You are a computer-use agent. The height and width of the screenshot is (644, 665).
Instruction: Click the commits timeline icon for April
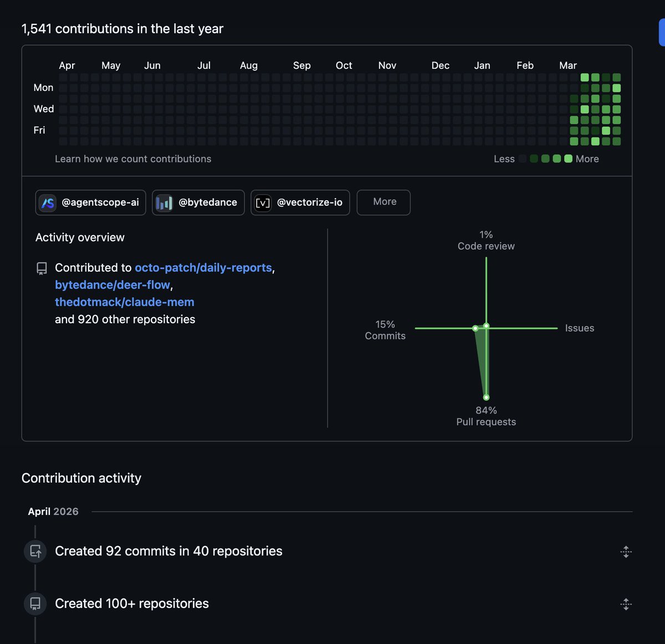(x=35, y=551)
